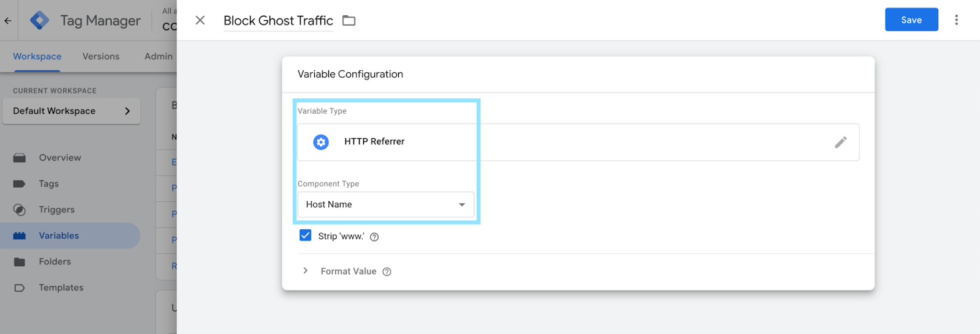Click the Tag Manager logo icon
980x334 pixels.
pos(40,20)
